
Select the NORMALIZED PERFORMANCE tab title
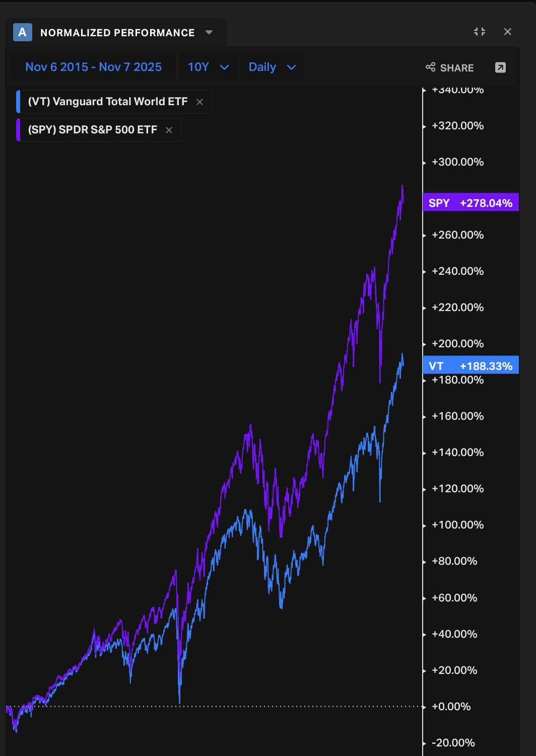(117, 33)
